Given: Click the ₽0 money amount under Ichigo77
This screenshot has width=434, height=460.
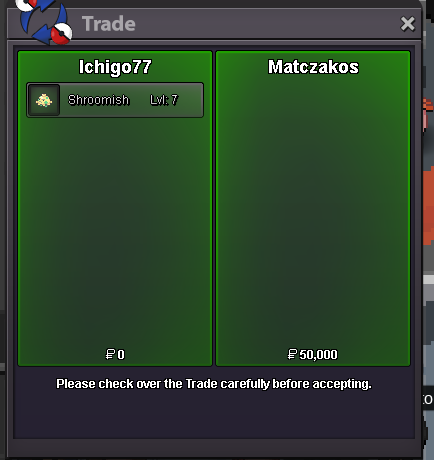Looking at the screenshot, I should [x=115, y=354].
